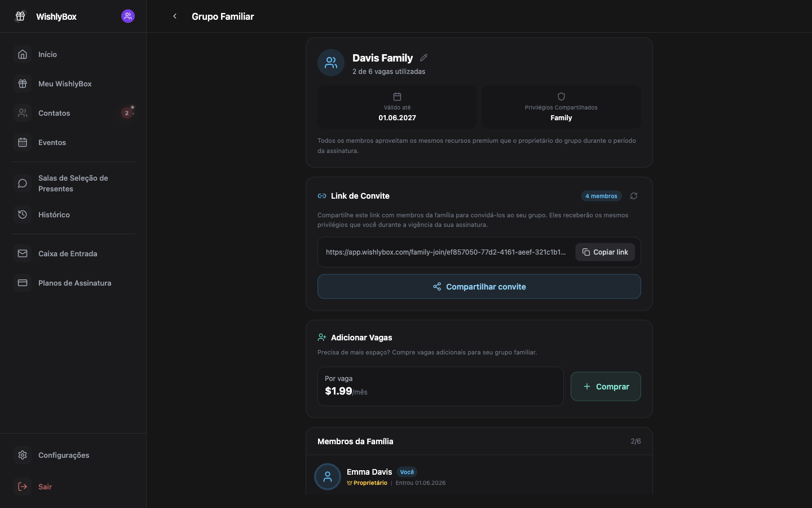Click the '2 de 6 vagas utilizadas' text
This screenshot has width=812, height=508.
click(x=389, y=72)
